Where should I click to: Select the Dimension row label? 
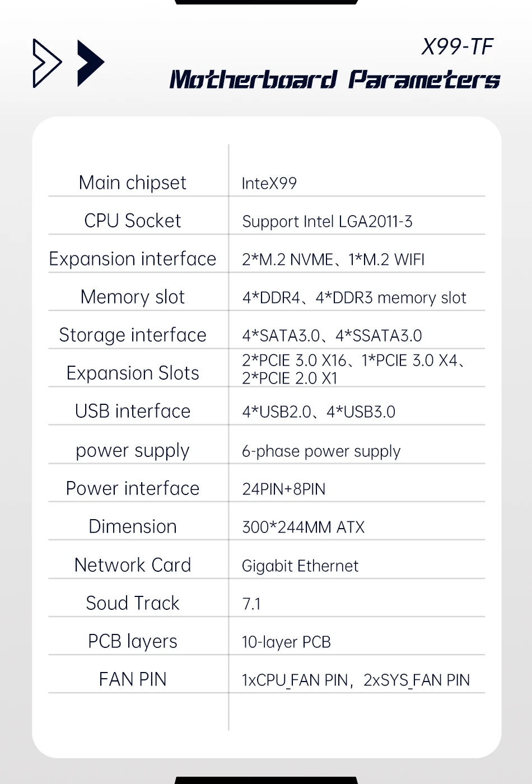[133, 526]
